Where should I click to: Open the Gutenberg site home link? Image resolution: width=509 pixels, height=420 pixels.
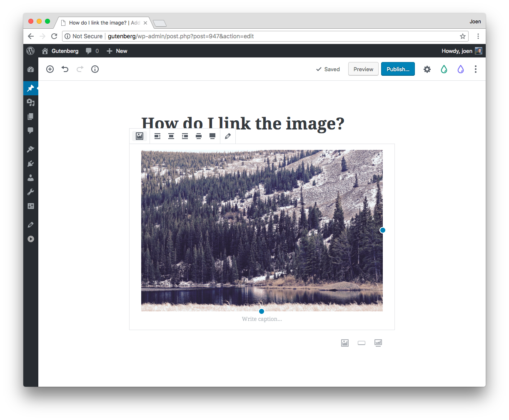(60, 51)
